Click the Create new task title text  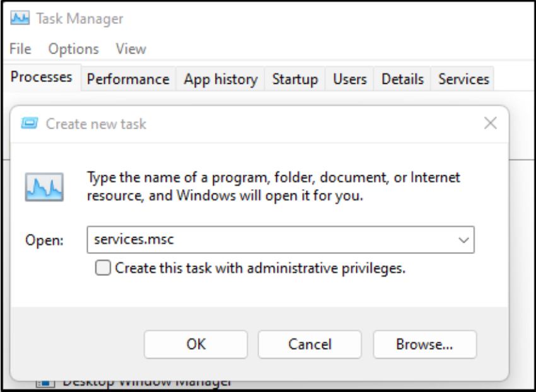click(x=96, y=124)
